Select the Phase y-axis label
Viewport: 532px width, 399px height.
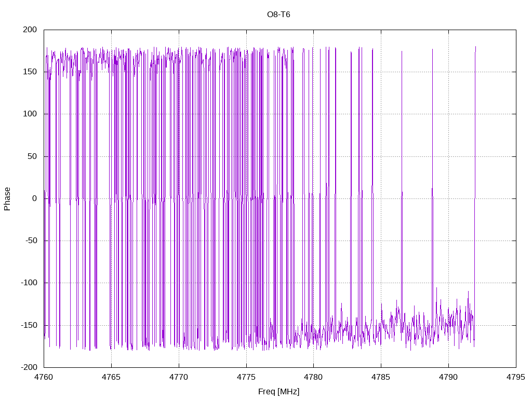(7, 199)
